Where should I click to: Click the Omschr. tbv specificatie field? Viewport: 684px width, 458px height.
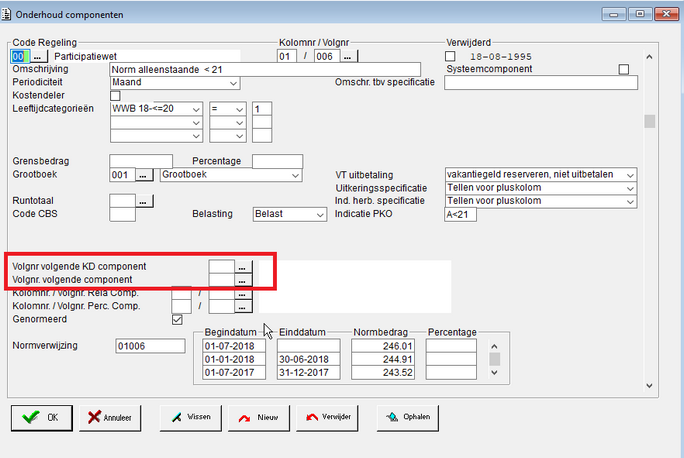(541, 82)
